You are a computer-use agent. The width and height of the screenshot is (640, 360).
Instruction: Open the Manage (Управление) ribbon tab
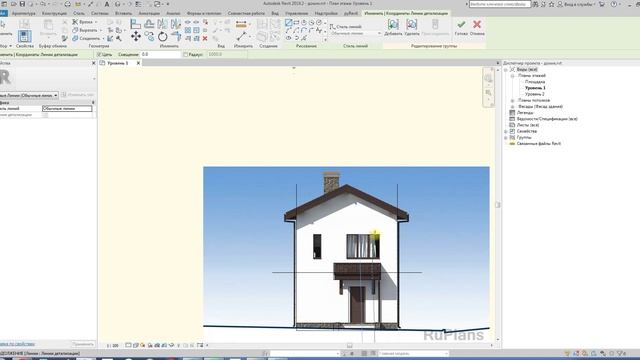pos(296,13)
